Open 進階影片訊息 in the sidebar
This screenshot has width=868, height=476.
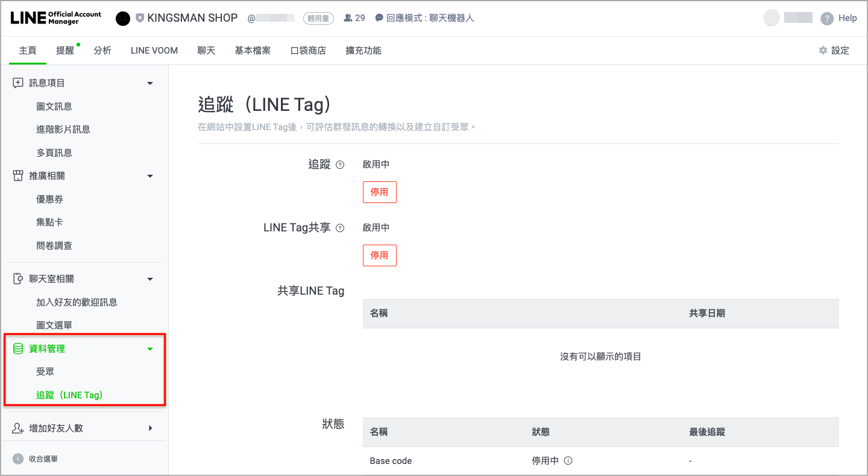click(63, 130)
